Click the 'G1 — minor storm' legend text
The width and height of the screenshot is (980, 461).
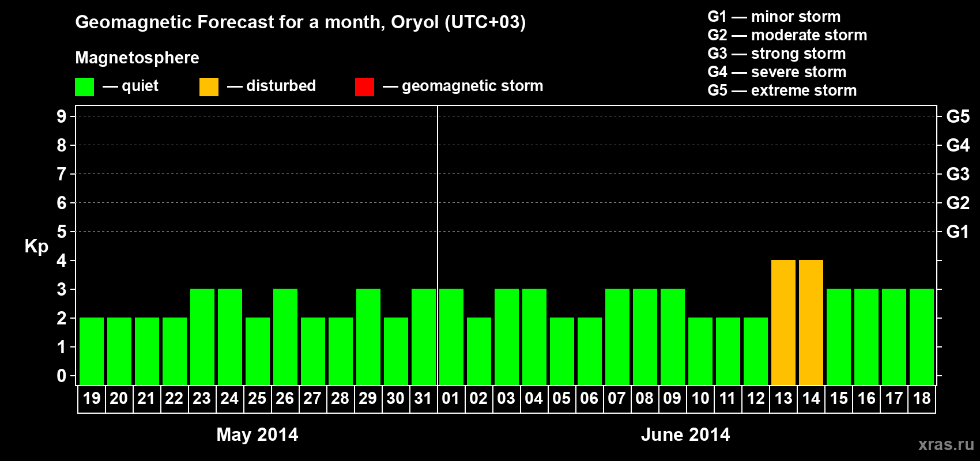tap(774, 17)
